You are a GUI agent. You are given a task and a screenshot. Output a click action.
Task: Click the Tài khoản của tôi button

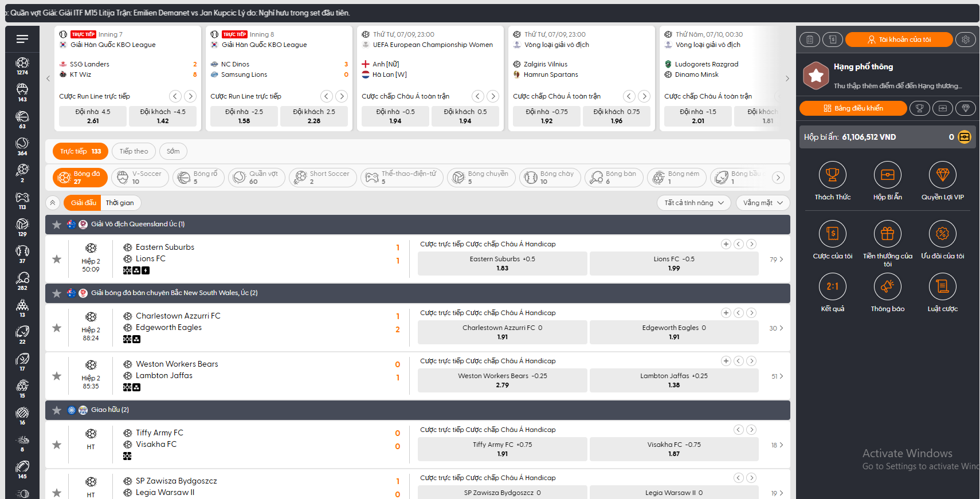point(899,40)
